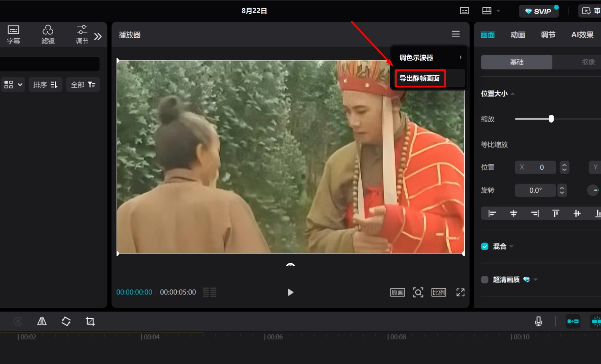Screen dimensions: 601x364
Task: Click the 全部 filter button
Action: pyautogui.click(x=83, y=85)
